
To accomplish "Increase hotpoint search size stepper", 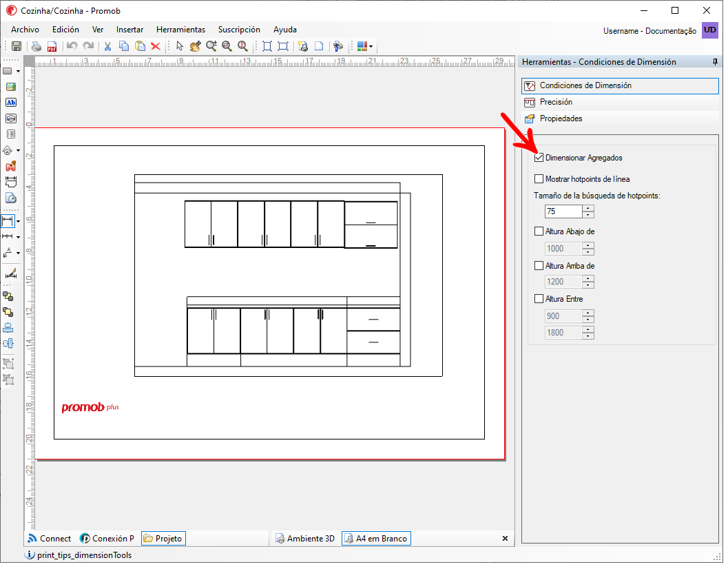I will pos(588,209).
